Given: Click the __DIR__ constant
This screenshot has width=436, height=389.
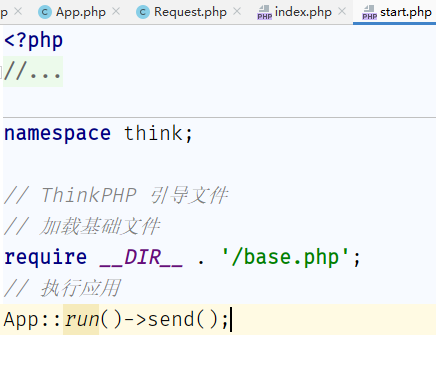Looking at the screenshot, I should (141, 257).
